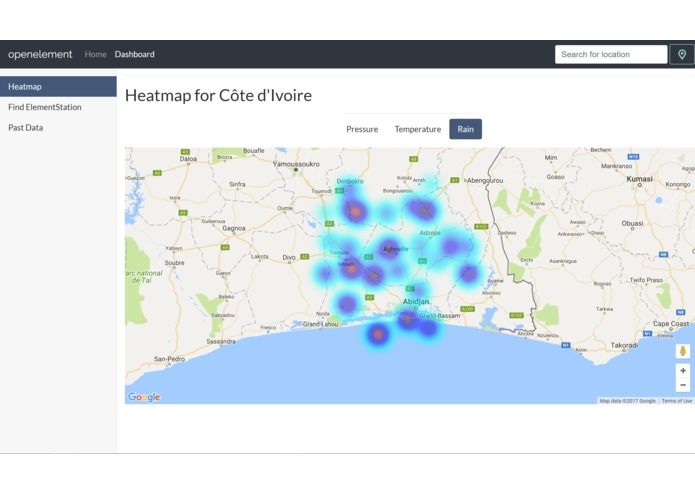Click Heatmap for Côte d'Ivoire heading
The image size is (695, 494).
click(x=218, y=95)
